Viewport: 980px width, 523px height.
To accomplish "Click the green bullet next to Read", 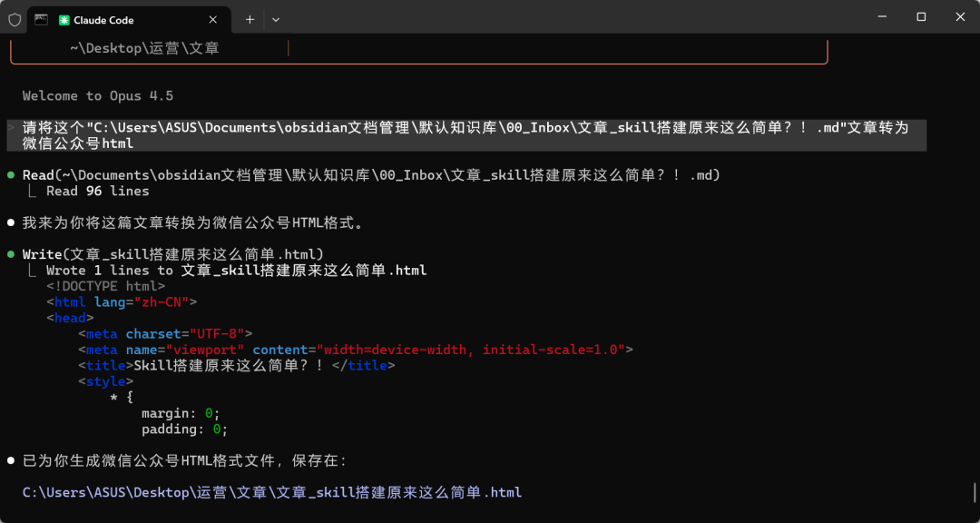I will click(x=11, y=176).
